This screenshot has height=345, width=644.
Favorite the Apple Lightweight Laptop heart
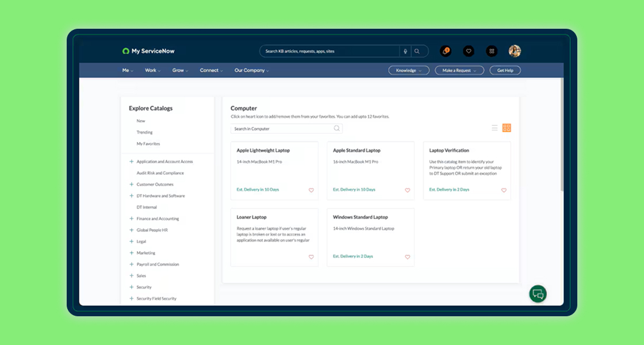pos(311,190)
